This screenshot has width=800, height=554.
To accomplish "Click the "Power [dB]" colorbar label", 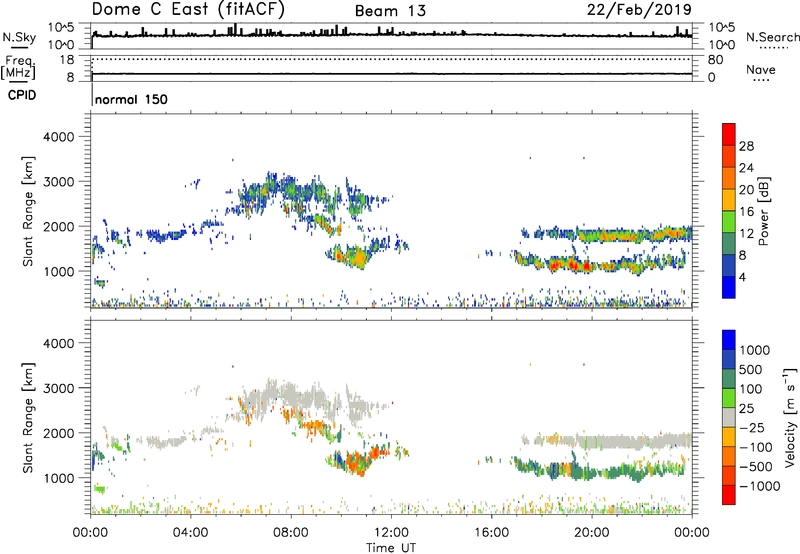I will [763, 211].
